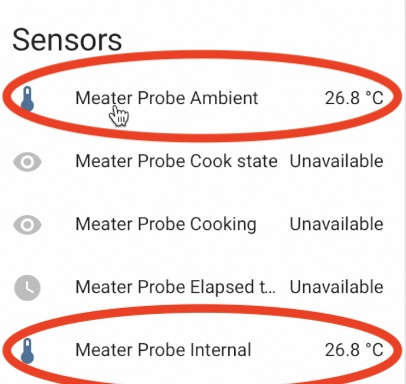This screenshot has height=384, width=406.
Task: Click Unavailable status for Cooking sensor
Action: 337,224
